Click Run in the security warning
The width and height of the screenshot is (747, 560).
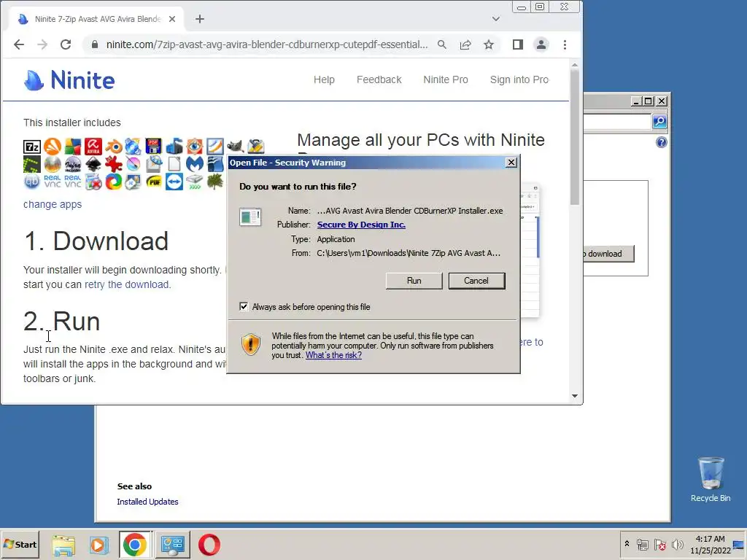414,281
